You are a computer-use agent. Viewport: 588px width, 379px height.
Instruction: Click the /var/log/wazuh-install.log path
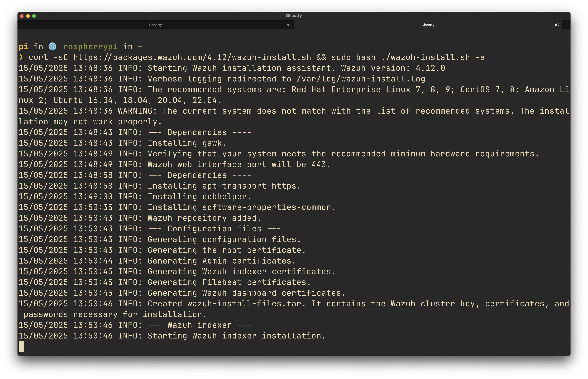[361, 79]
